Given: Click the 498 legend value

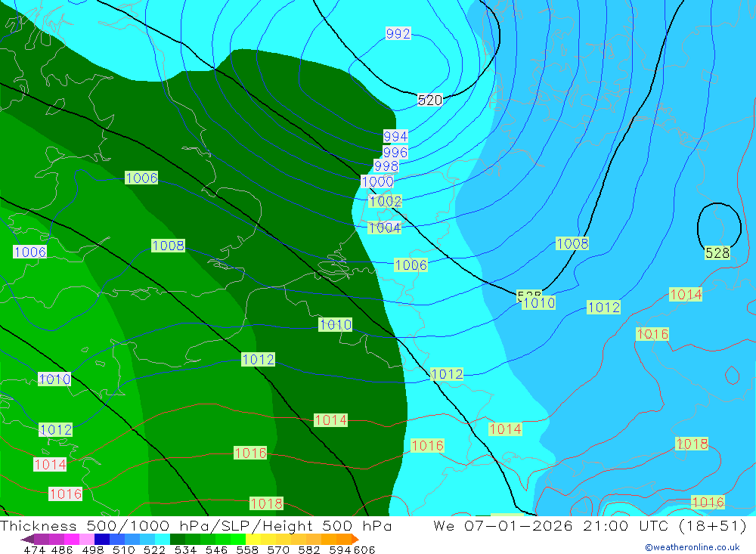Looking at the screenshot, I should 93,549.
